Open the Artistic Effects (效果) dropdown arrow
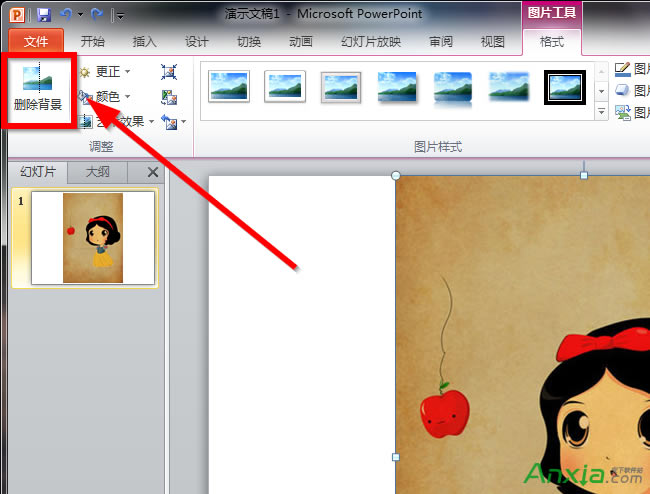Screen dimensions: 650x494 [152, 121]
